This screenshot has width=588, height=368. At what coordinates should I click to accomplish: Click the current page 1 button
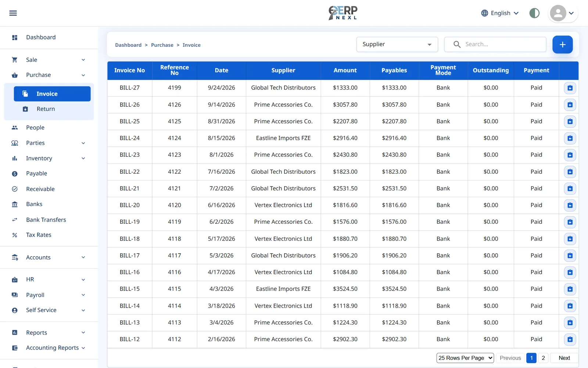pyautogui.click(x=531, y=358)
